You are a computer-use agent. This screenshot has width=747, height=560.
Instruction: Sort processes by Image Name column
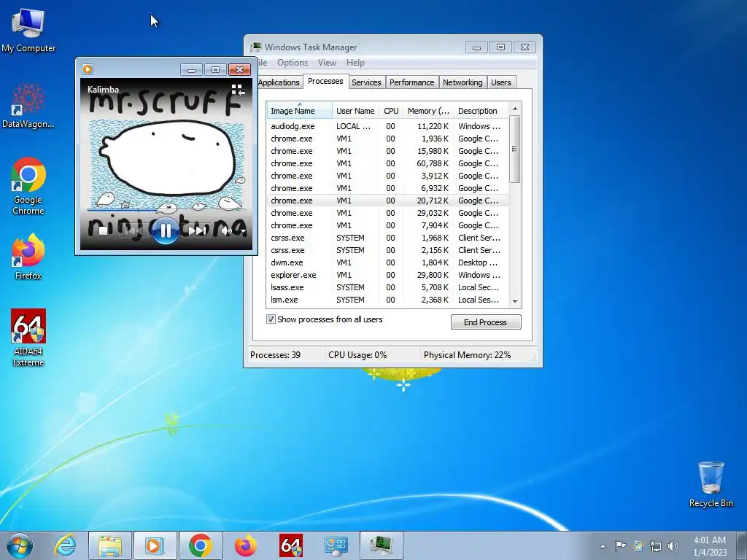299,111
